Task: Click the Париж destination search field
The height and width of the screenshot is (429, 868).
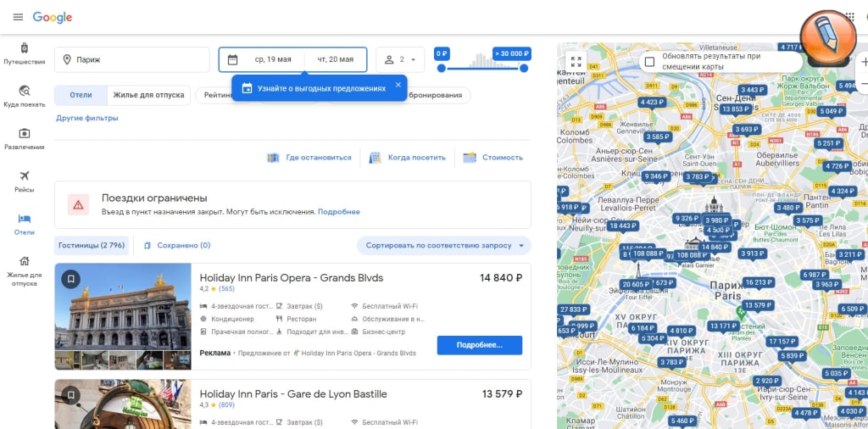Action: (x=132, y=59)
